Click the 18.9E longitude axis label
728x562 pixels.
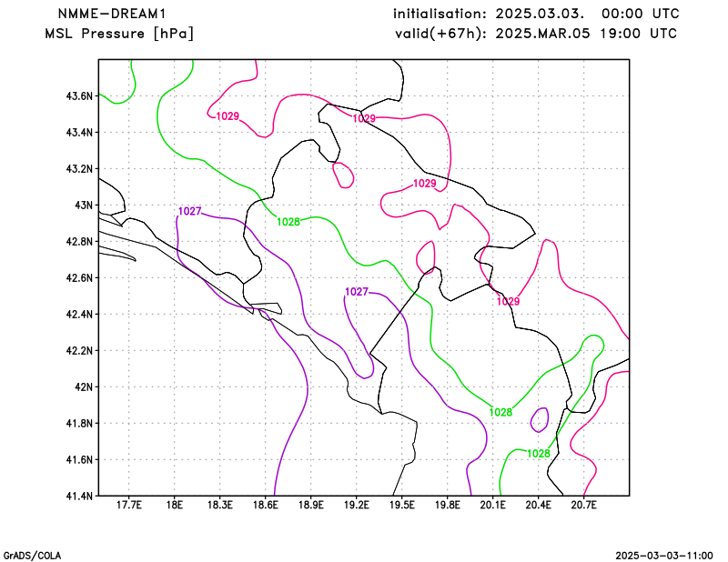(310, 505)
